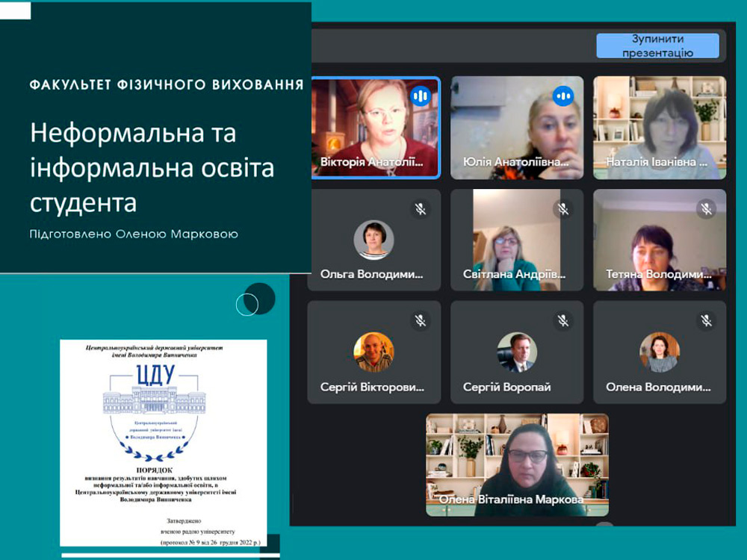
Task: Click Сергій Вікторович's profile avatar
Action: point(373,352)
